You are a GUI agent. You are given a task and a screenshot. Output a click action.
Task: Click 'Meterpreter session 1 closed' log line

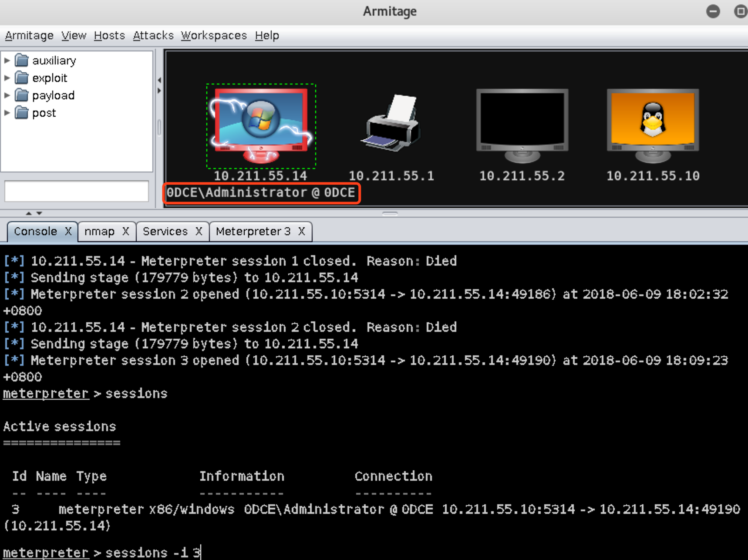pyautogui.click(x=230, y=261)
